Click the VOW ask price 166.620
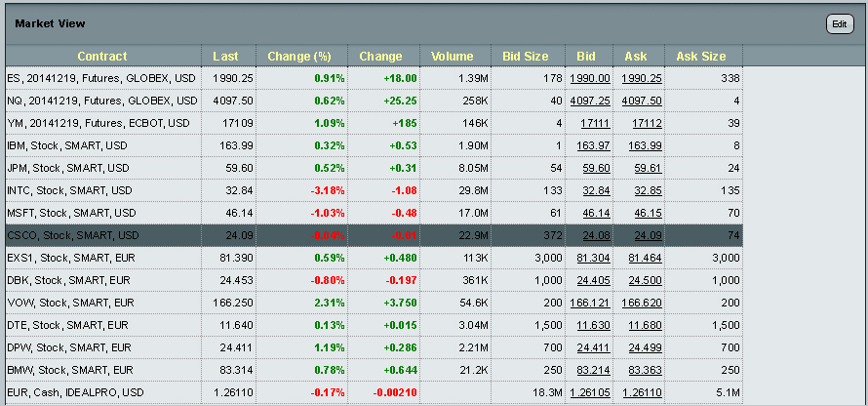Screen dimensions: 868x406 (x=641, y=303)
